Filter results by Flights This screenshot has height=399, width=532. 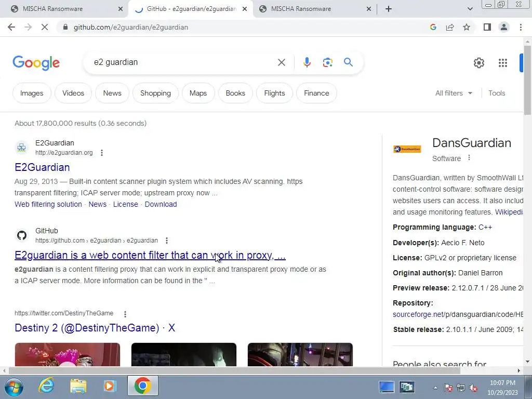[x=274, y=93]
